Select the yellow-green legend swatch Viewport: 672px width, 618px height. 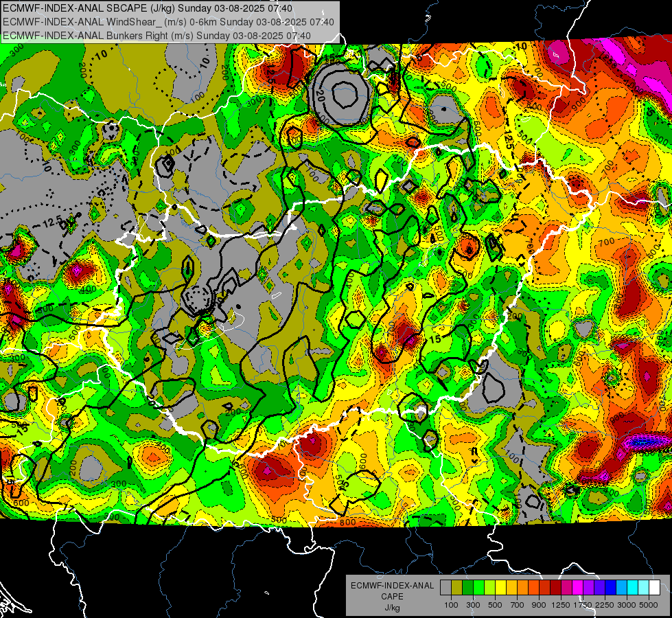coord(490,587)
